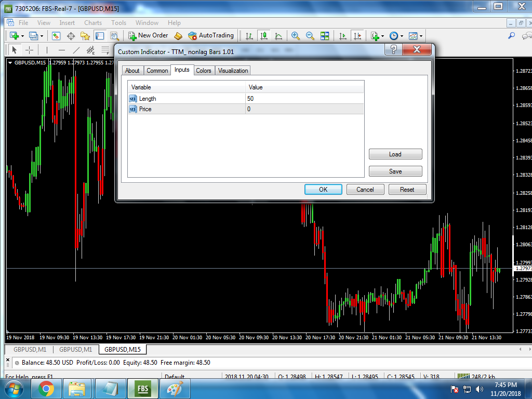
Task: Click the Cancel button
Action: click(365, 190)
